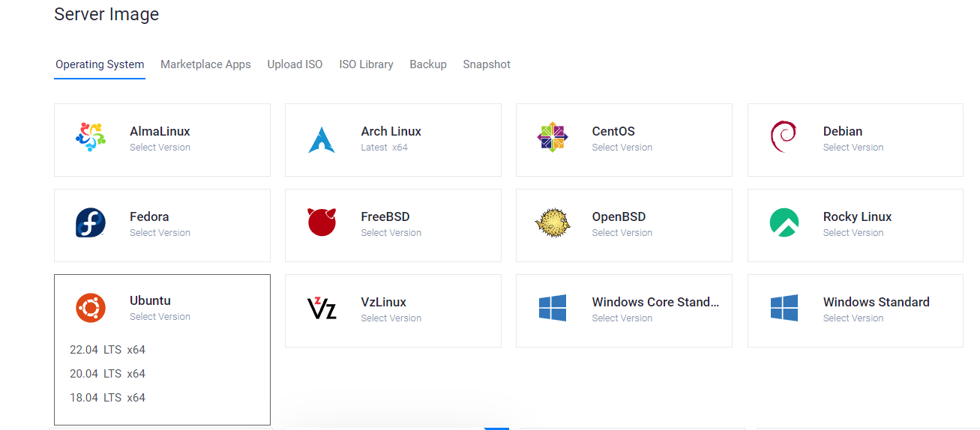This screenshot has width=980, height=430.
Task: Click the Arch Linux name label
Action: pos(391,131)
